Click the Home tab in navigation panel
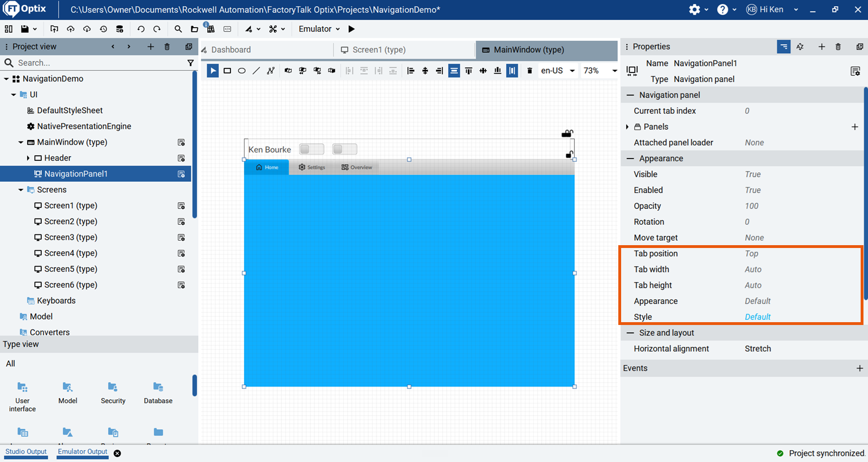The height and width of the screenshot is (462, 868). coord(267,167)
